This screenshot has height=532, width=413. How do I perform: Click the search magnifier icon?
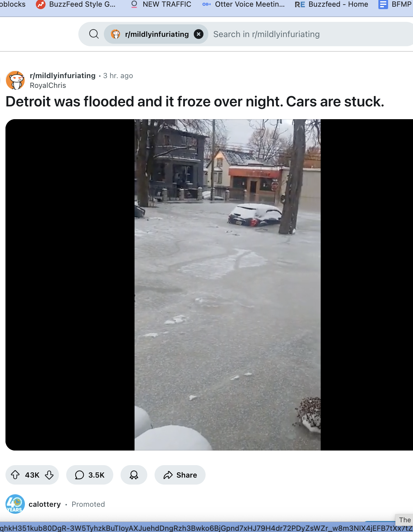point(94,34)
